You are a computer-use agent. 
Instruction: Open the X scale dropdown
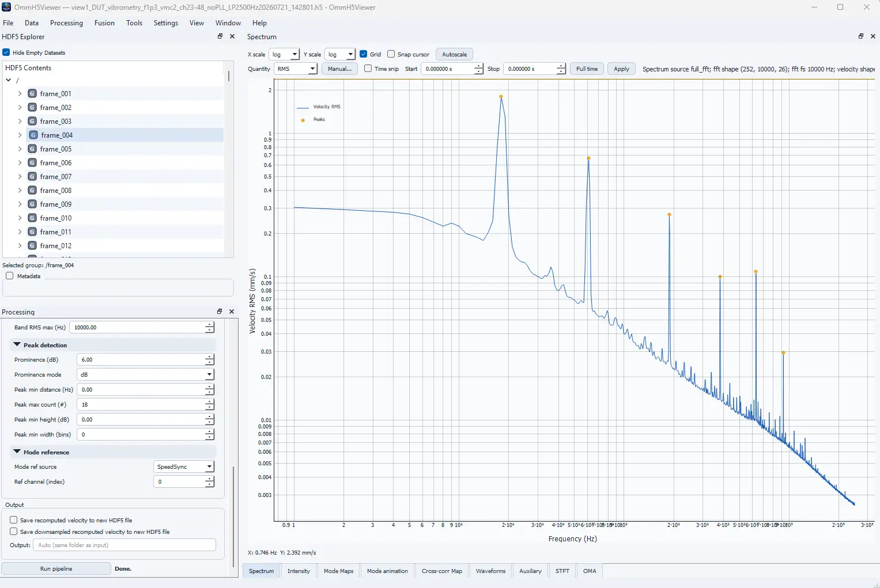coord(284,54)
